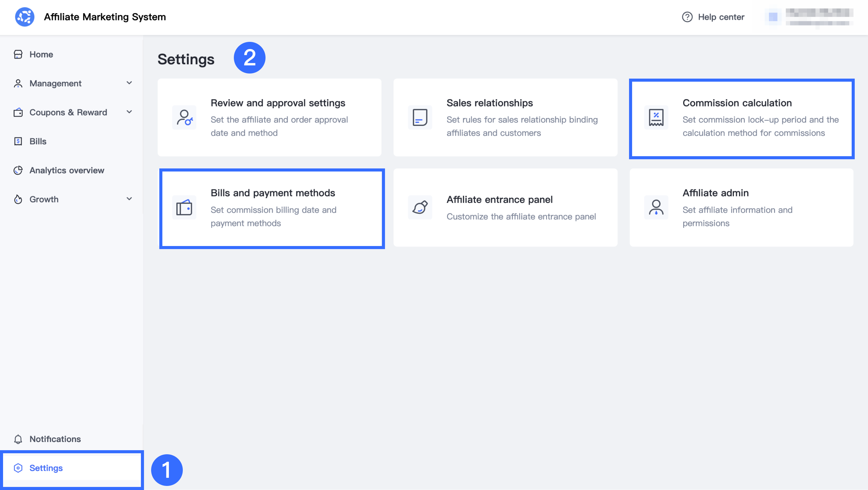Click the Affiliate entrance panel brush icon
The width and height of the screenshot is (868, 490).
pos(420,207)
